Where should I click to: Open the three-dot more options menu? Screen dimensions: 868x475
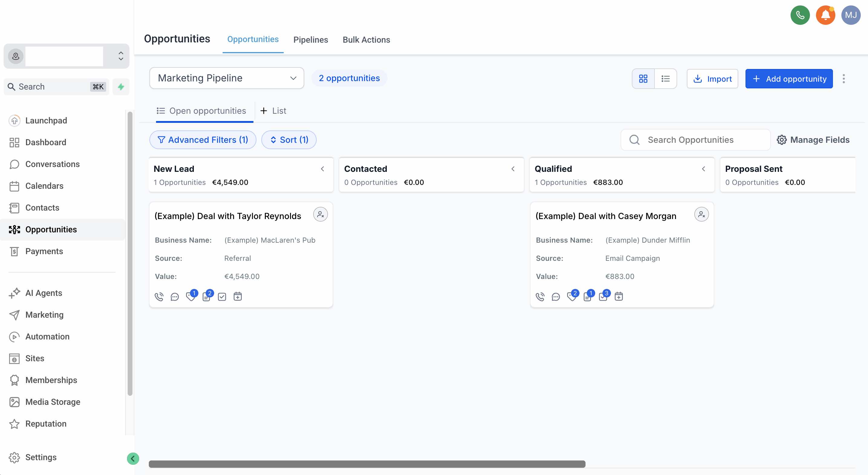pos(844,79)
